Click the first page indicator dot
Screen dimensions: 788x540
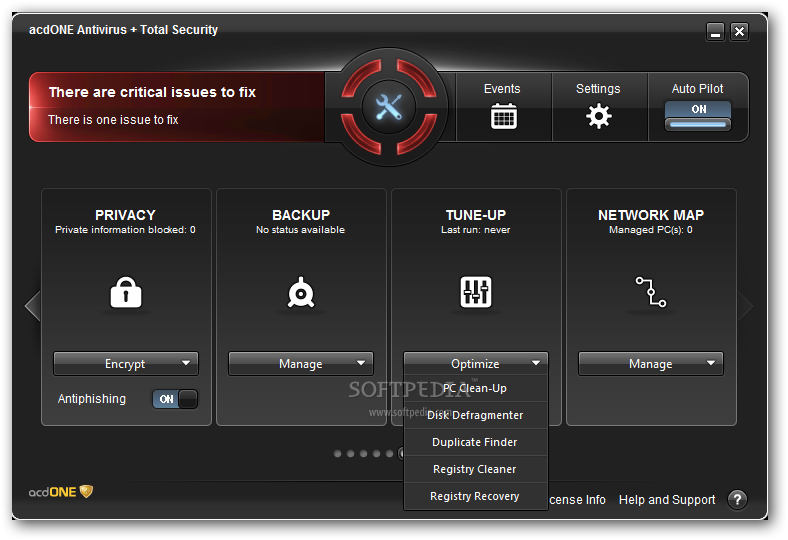pyautogui.click(x=338, y=454)
